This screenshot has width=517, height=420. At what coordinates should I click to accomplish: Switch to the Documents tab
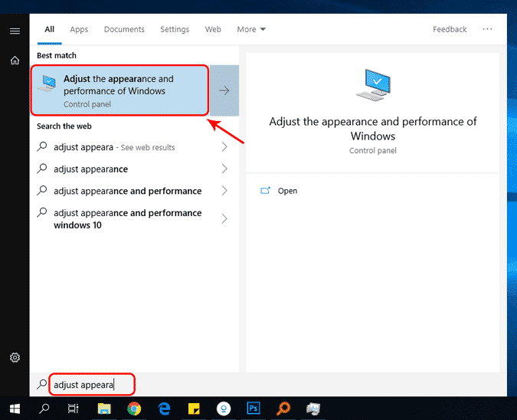[124, 29]
